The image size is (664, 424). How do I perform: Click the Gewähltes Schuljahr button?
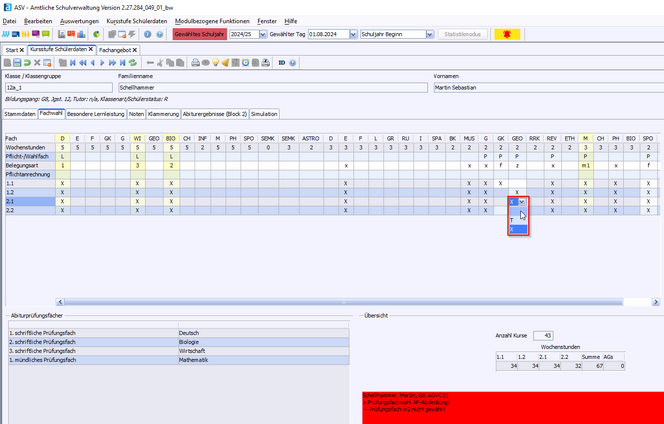click(x=200, y=34)
